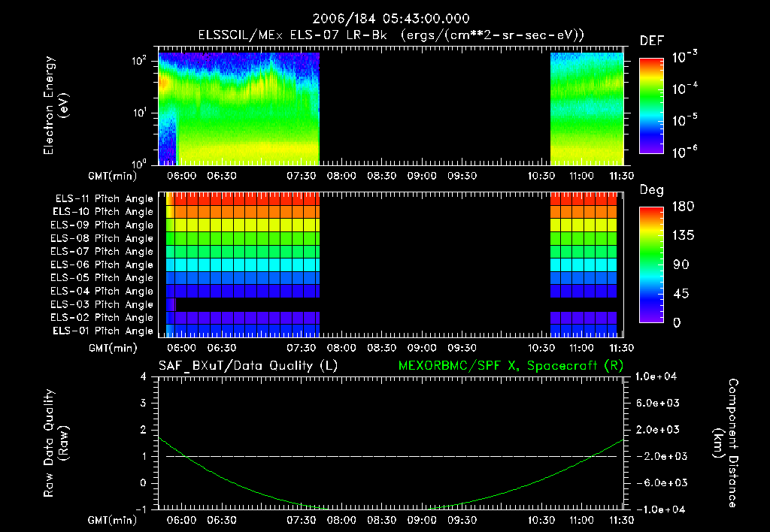Image resolution: width=770 pixels, height=532 pixels.
Task: Select the ELS-11 Pitch Angle row label
Action: pyautogui.click(x=104, y=199)
